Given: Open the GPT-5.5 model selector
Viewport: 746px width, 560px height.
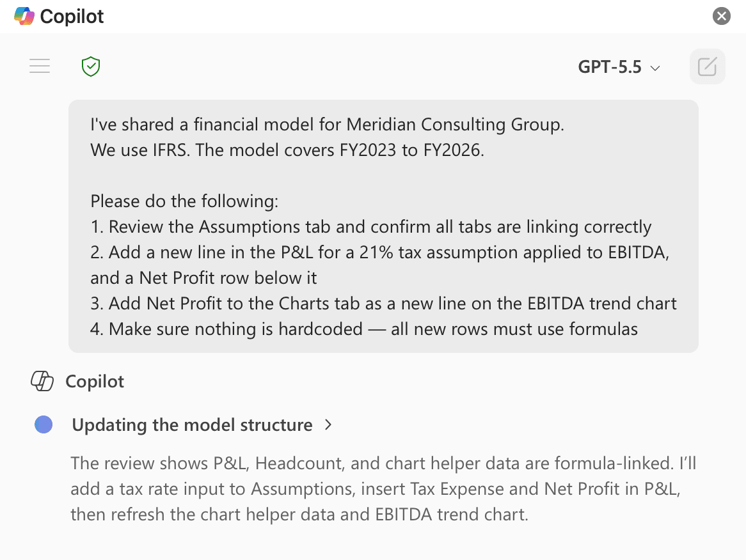Looking at the screenshot, I should click(619, 67).
